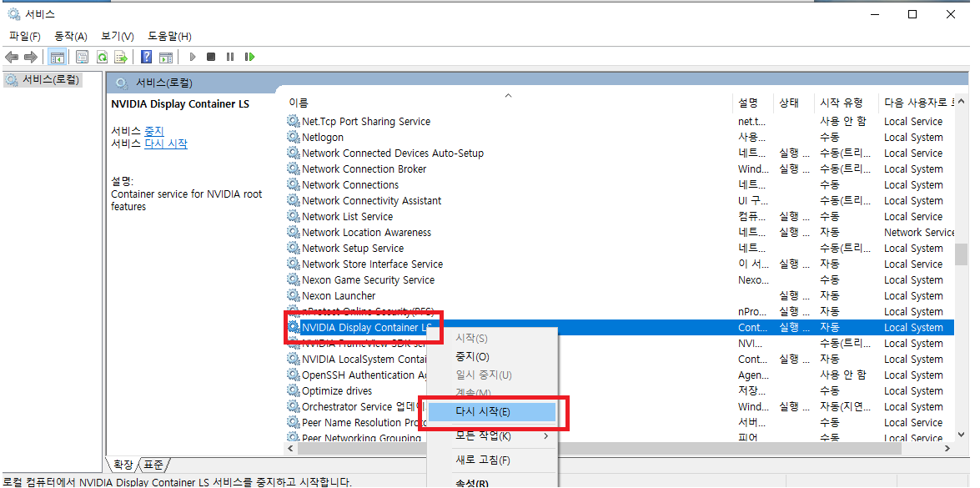Click the gear icon beside Netlogon
Screen dimensions: 980x488
click(x=293, y=138)
